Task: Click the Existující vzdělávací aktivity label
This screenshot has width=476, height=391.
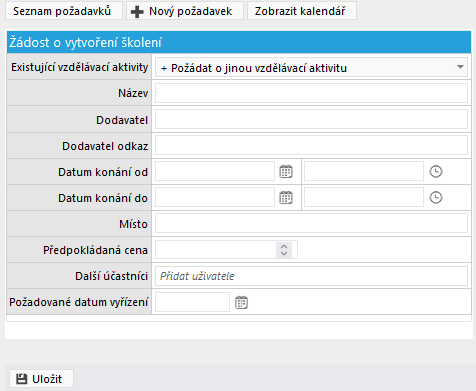Action: point(80,67)
